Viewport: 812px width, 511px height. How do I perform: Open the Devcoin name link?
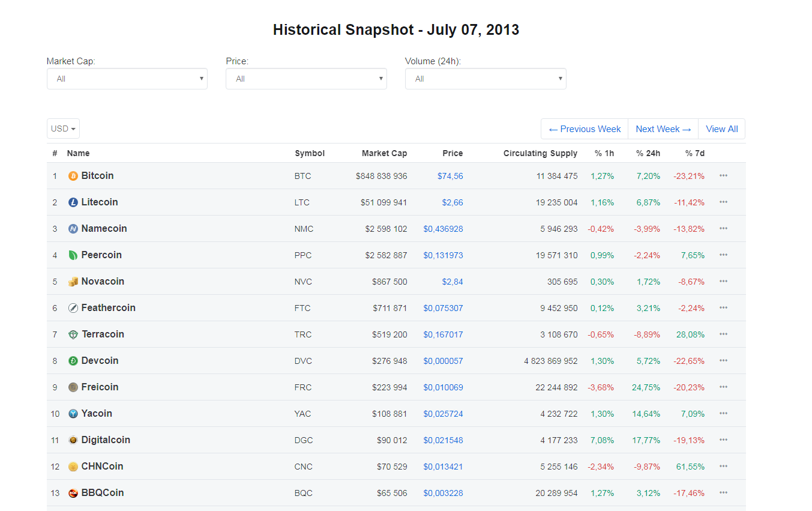(100, 361)
